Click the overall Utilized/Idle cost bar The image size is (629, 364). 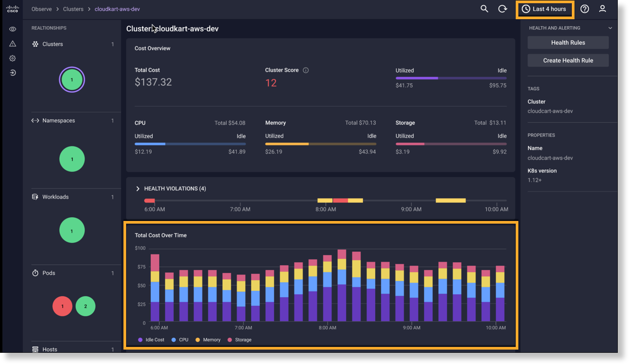coord(451,78)
